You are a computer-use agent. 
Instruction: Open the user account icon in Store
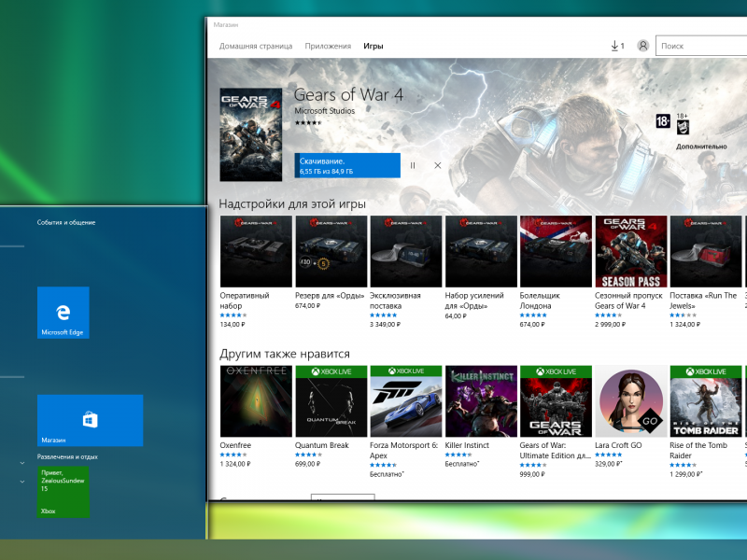(x=642, y=46)
